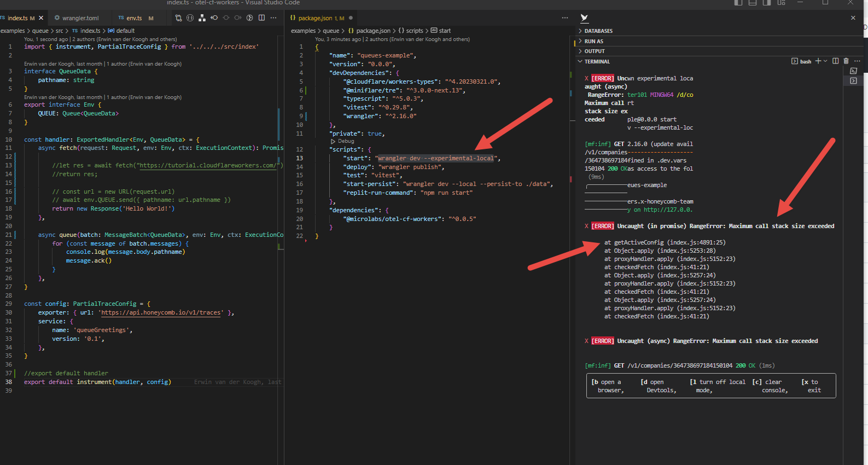Screen dimensions: 868x465
Task: Click line number 13 in package.json gutter
Action: pyautogui.click(x=299, y=158)
